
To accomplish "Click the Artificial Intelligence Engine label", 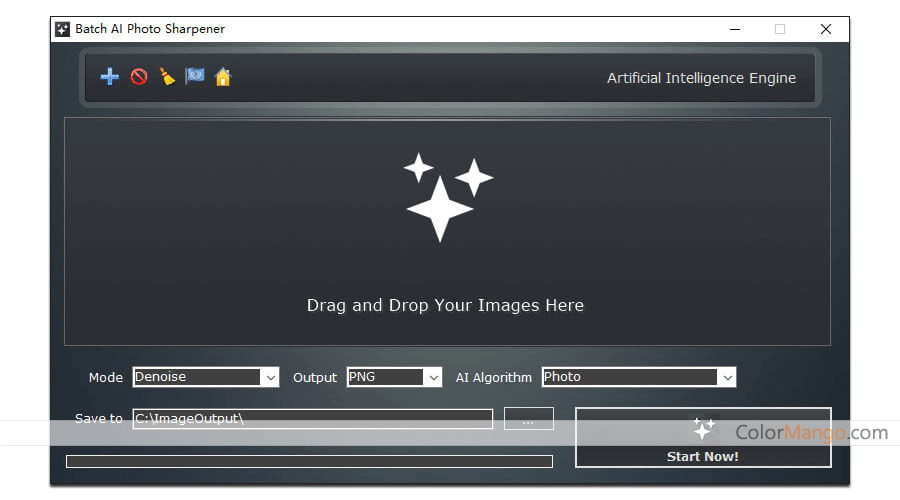I will point(701,78).
